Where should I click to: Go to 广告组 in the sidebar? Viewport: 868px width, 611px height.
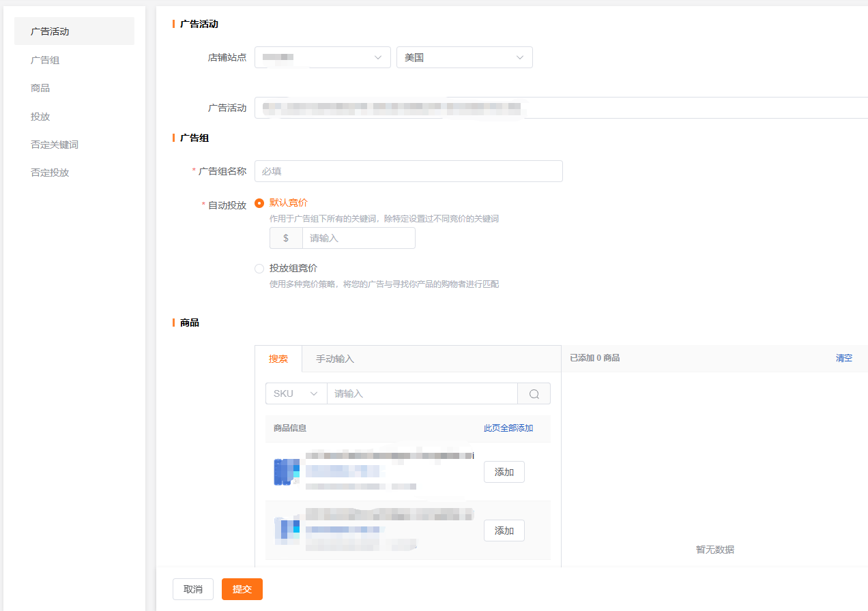pyautogui.click(x=45, y=60)
